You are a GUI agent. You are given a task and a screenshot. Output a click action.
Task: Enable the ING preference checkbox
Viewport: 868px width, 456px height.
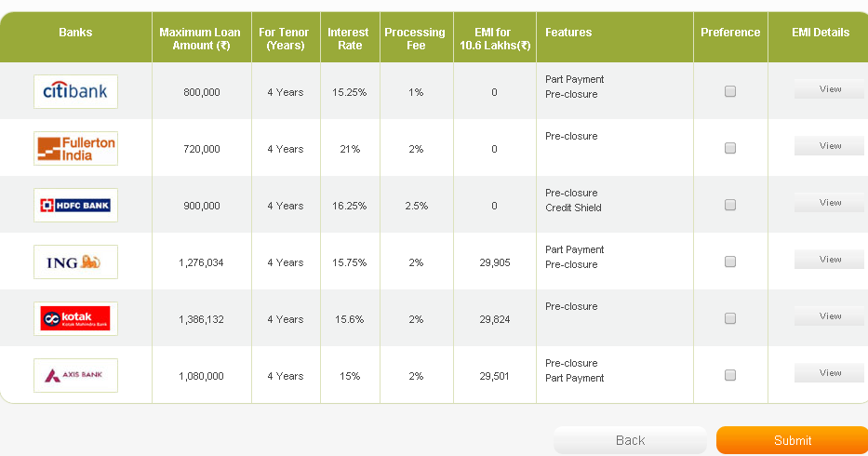point(730,262)
